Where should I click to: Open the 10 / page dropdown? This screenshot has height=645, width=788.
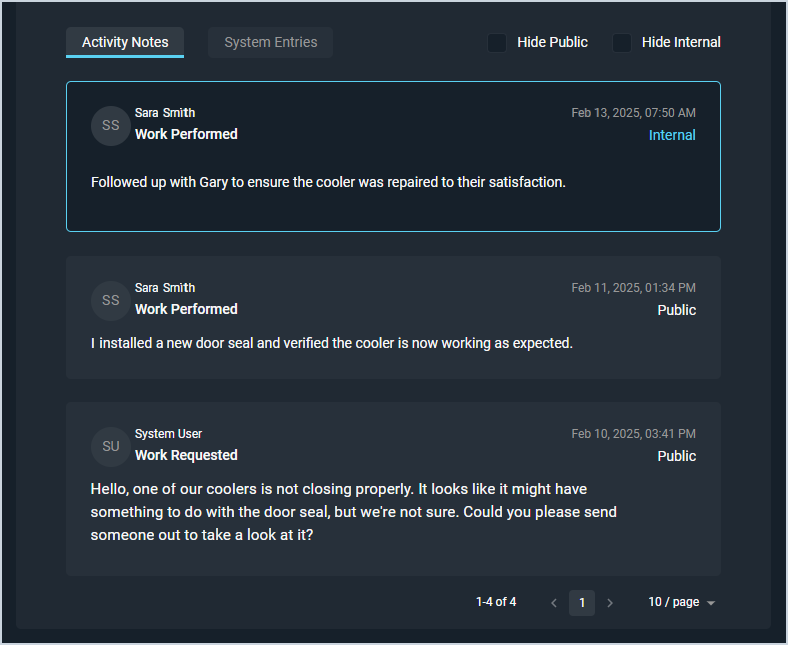(x=681, y=603)
